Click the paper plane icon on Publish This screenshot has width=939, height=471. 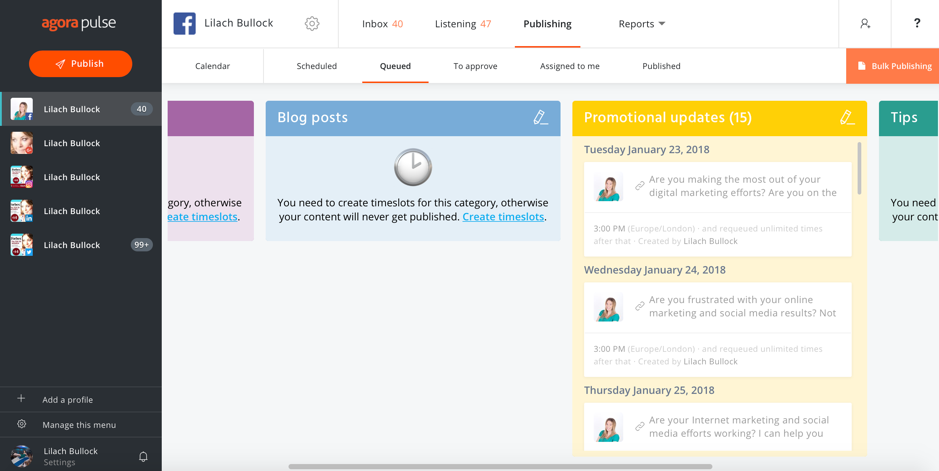coord(60,64)
